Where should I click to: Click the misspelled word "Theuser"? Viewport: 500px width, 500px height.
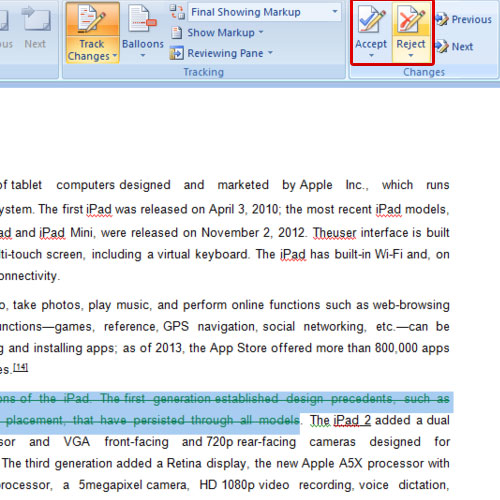pos(335,233)
